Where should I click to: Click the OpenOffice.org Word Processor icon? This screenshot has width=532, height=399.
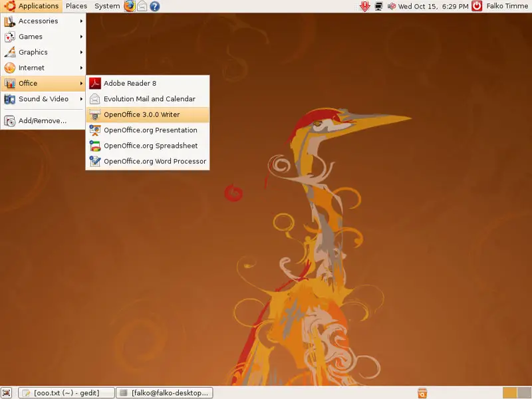[x=95, y=162]
